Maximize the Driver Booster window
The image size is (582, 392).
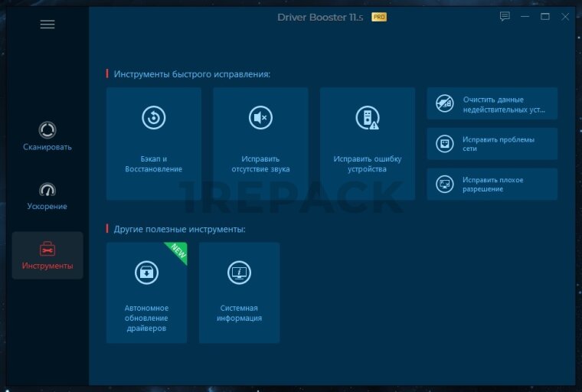(545, 17)
